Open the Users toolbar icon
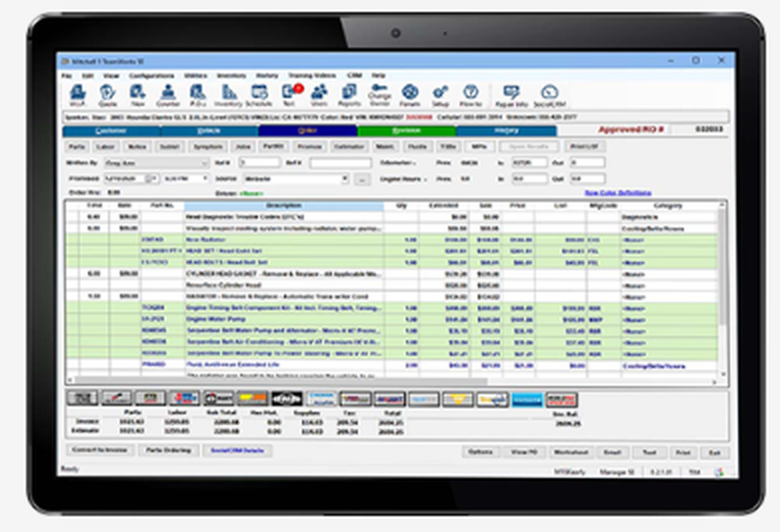Viewport: 780px width, 532px height. pyautogui.click(x=319, y=95)
